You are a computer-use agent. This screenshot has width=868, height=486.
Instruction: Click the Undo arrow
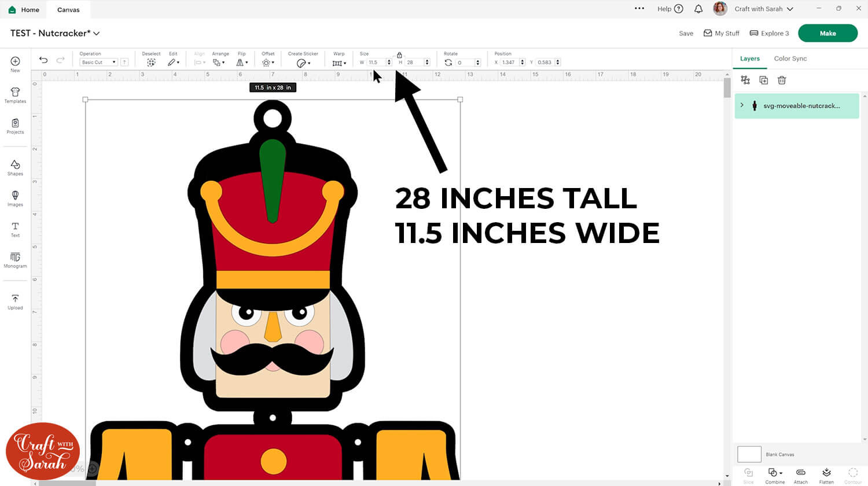(43, 60)
